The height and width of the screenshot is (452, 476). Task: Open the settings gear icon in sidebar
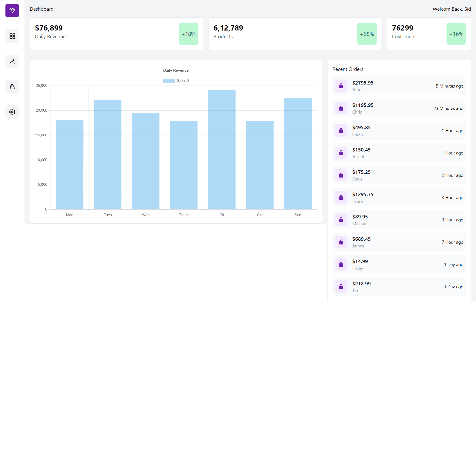pyautogui.click(x=12, y=112)
